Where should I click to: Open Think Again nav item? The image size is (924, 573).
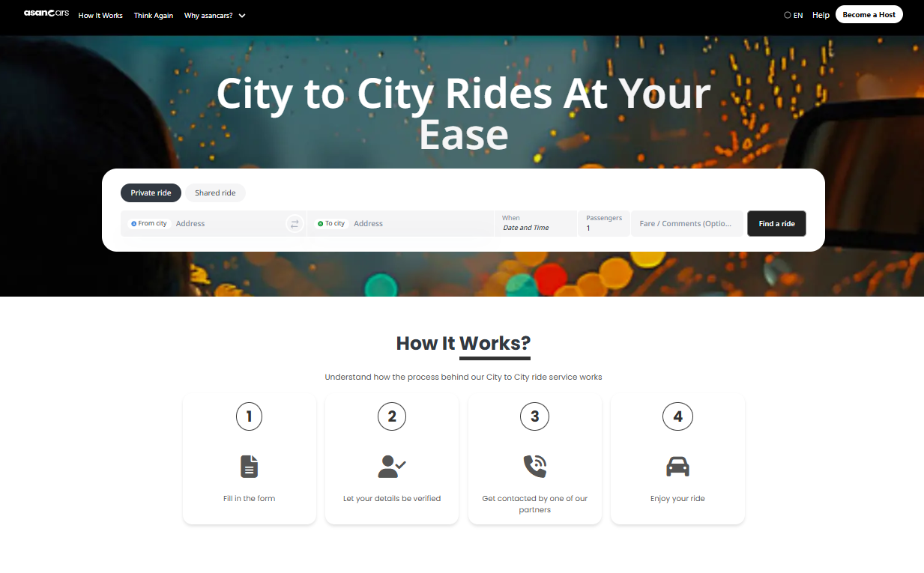click(x=154, y=15)
